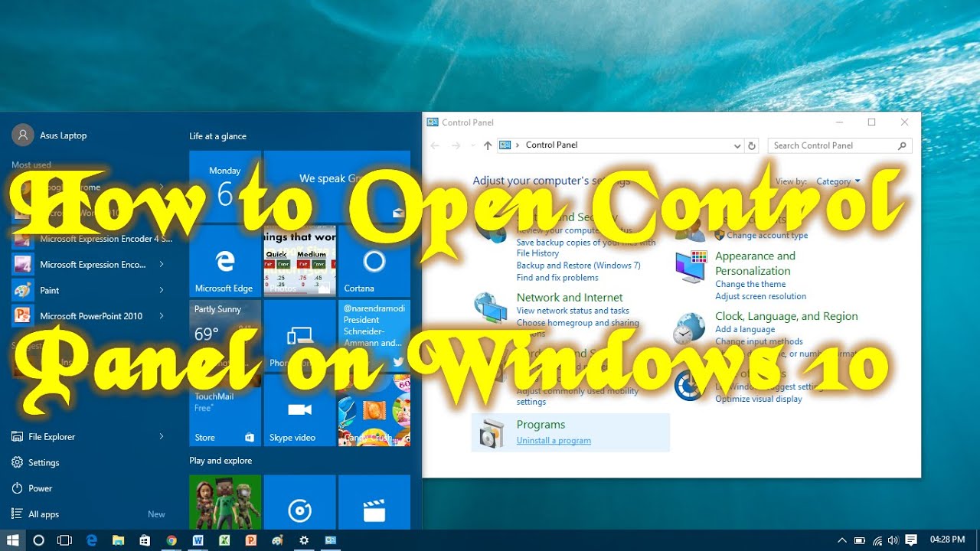The image size is (980, 551).
Task: Show All apps in the Start menu
Action: pyautogui.click(x=44, y=514)
